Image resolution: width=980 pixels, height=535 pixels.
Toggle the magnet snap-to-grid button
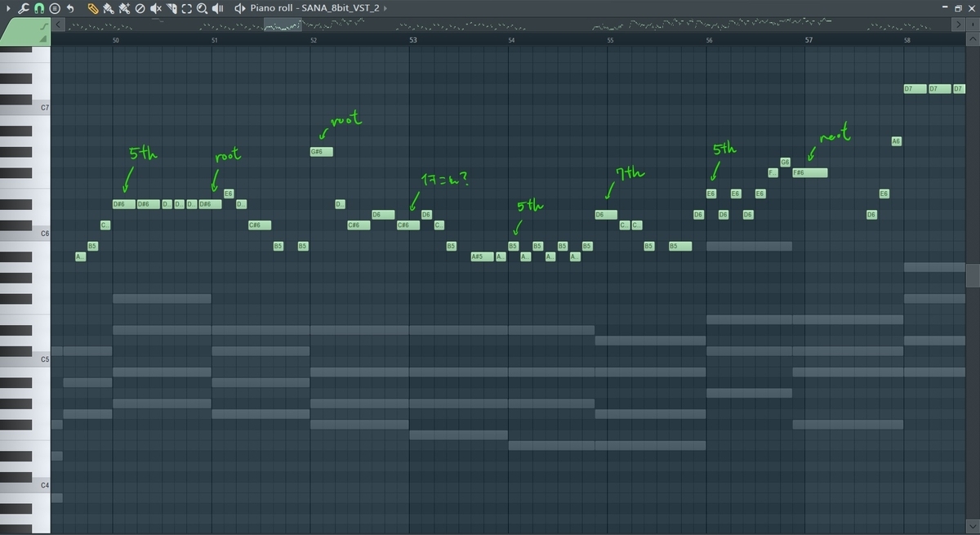[x=38, y=8]
